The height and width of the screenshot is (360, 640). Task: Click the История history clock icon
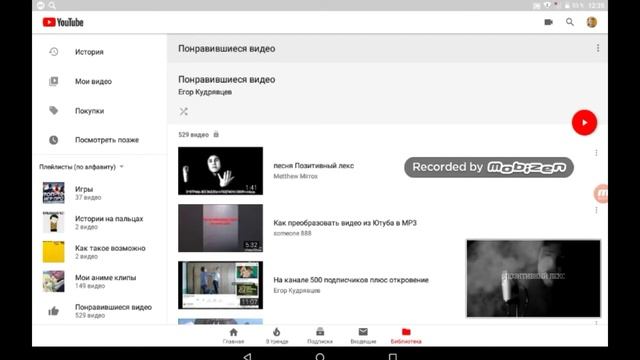53,52
